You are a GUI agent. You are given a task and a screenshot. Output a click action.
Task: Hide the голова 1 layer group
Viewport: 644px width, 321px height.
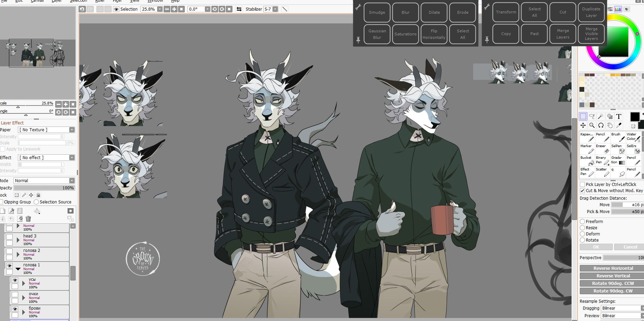10,266
